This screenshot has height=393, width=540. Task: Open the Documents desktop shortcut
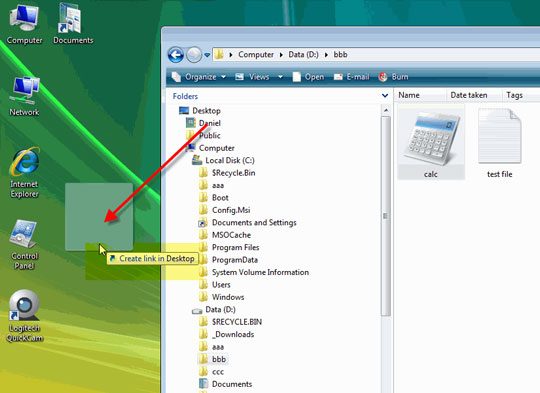pos(73,24)
